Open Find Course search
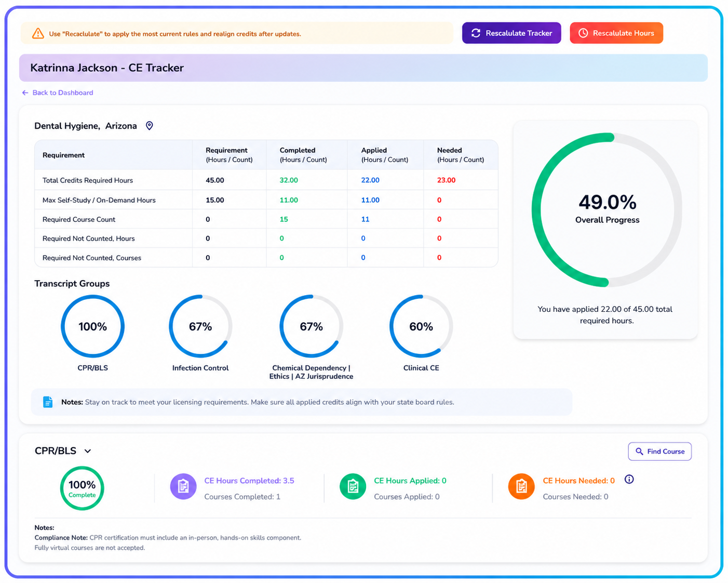The height and width of the screenshot is (583, 728). (660, 452)
